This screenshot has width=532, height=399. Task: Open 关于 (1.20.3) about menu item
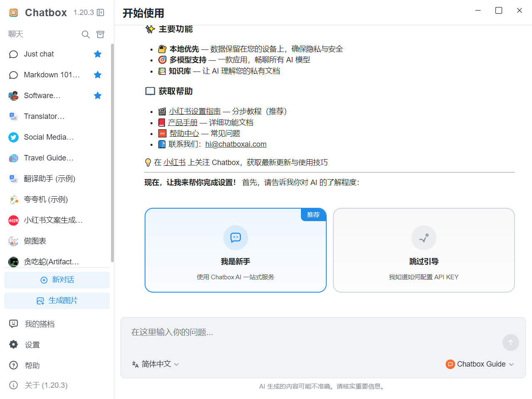(57, 385)
